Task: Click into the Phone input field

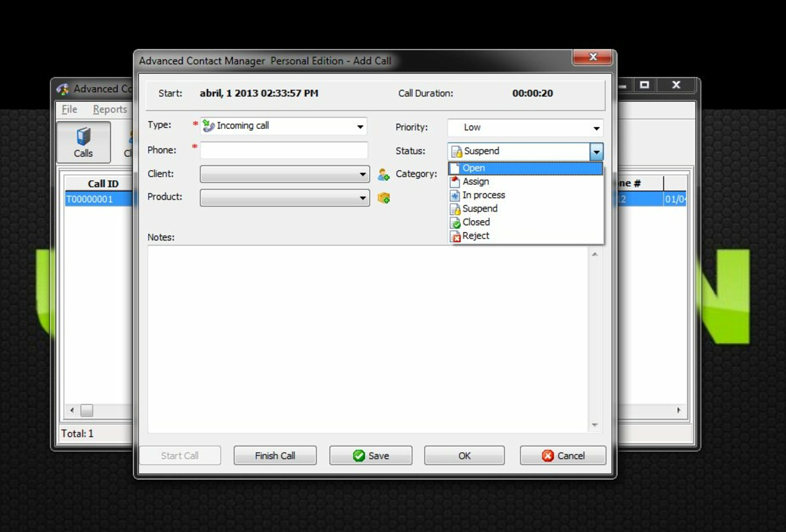Action: [284, 150]
